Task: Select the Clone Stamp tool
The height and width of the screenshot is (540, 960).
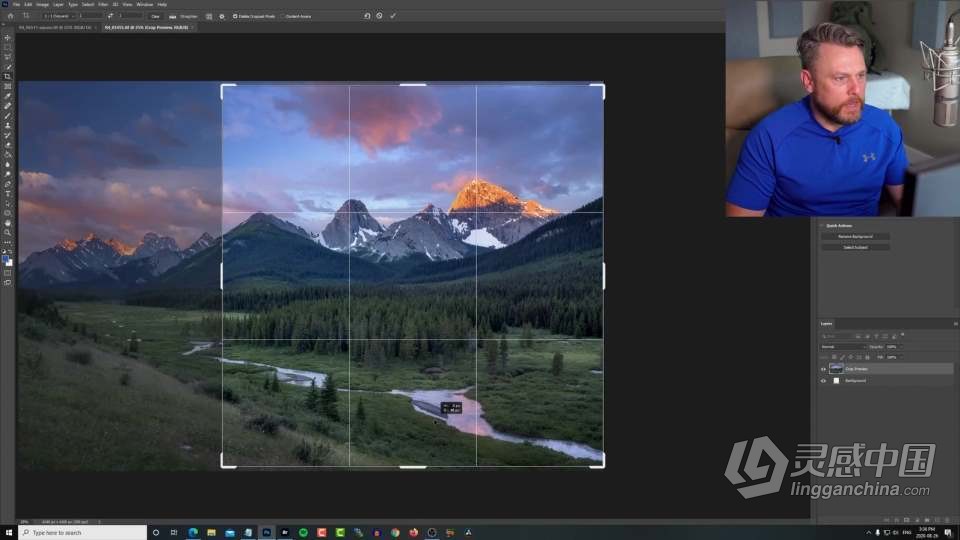Action: [7, 126]
